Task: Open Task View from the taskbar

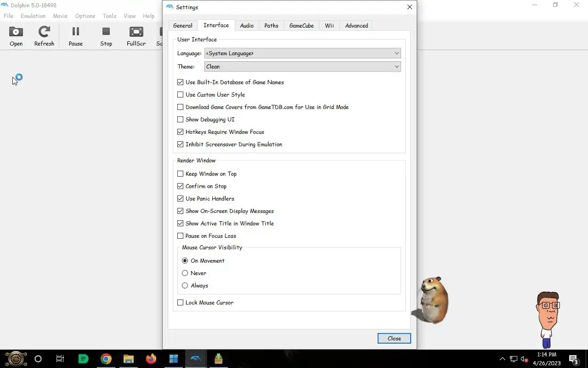Action: (x=60, y=359)
